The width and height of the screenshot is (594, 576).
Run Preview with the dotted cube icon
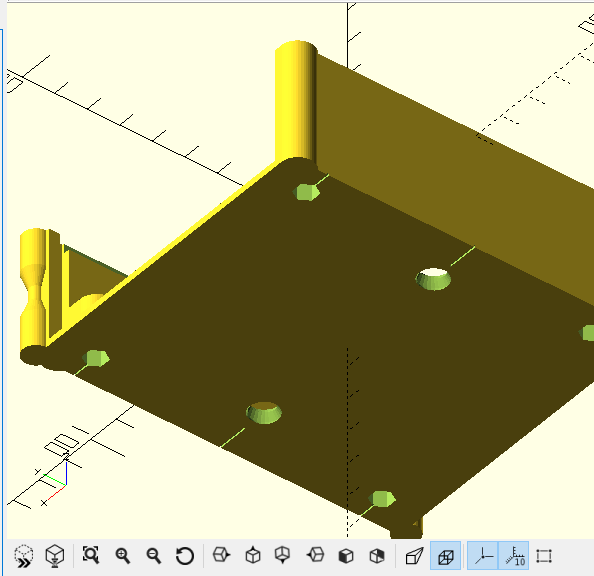coord(24,556)
